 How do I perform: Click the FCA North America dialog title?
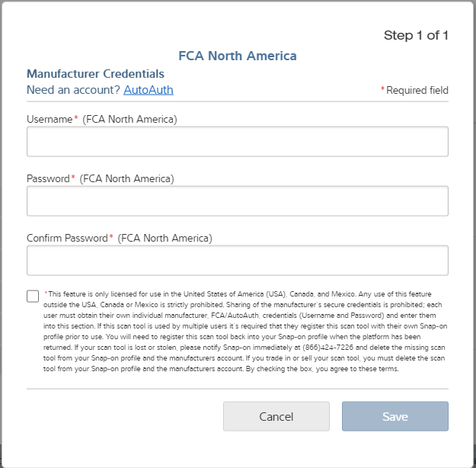237,56
